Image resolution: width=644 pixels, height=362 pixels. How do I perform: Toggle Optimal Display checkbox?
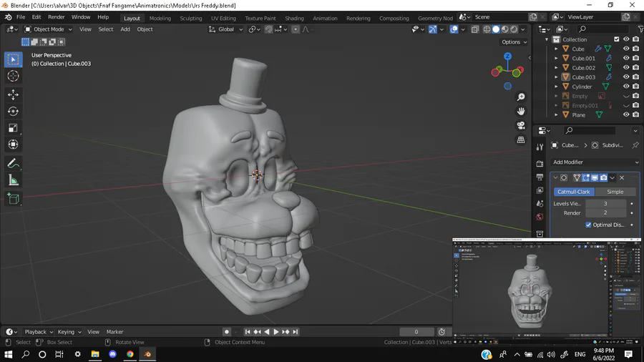[589, 225]
